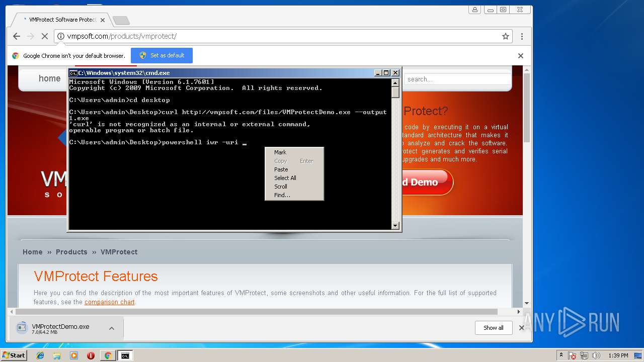644x362 pixels.
Task: Click the red Demo download button
Action: point(427,182)
